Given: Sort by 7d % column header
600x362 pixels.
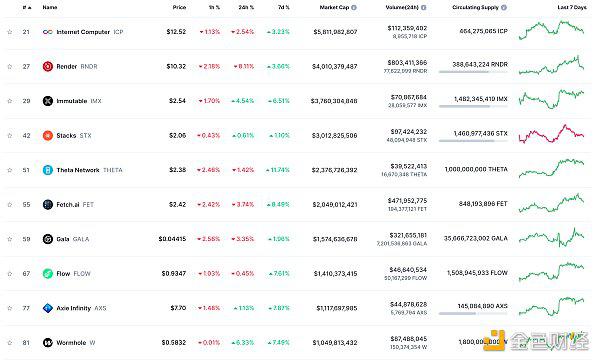Looking at the screenshot, I should point(284,7).
